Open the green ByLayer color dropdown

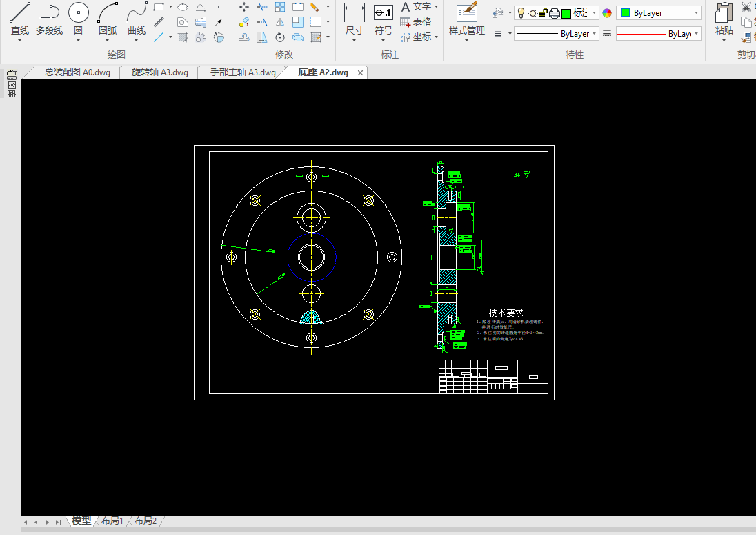pos(696,13)
